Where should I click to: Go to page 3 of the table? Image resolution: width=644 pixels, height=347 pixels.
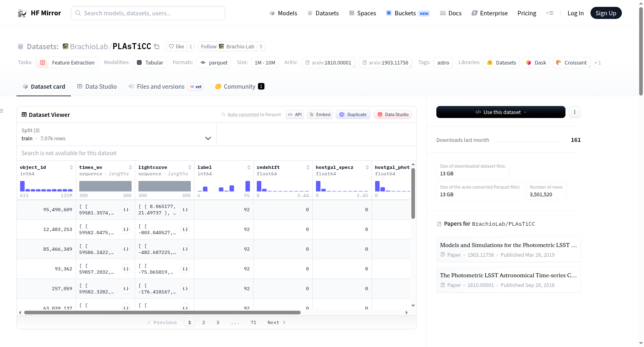pyautogui.click(x=218, y=322)
